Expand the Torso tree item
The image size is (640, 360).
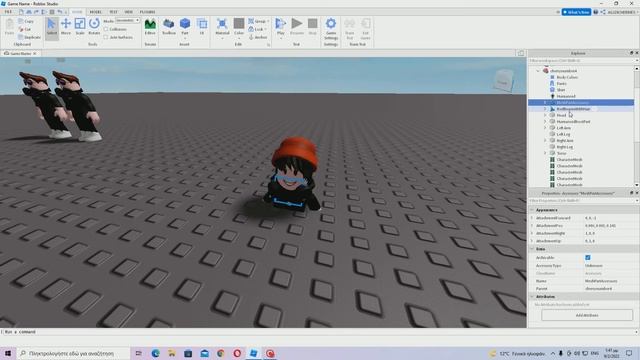[x=545, y=153]
